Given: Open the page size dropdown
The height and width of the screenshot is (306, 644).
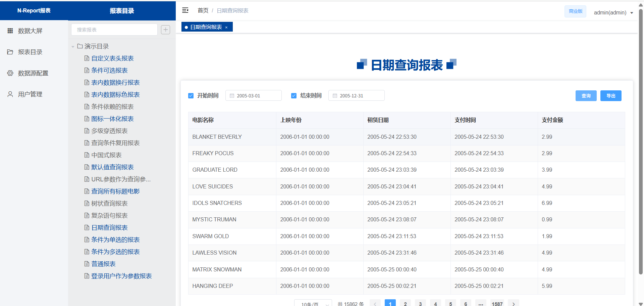Looking at the screenshot, I should (313, 303).
